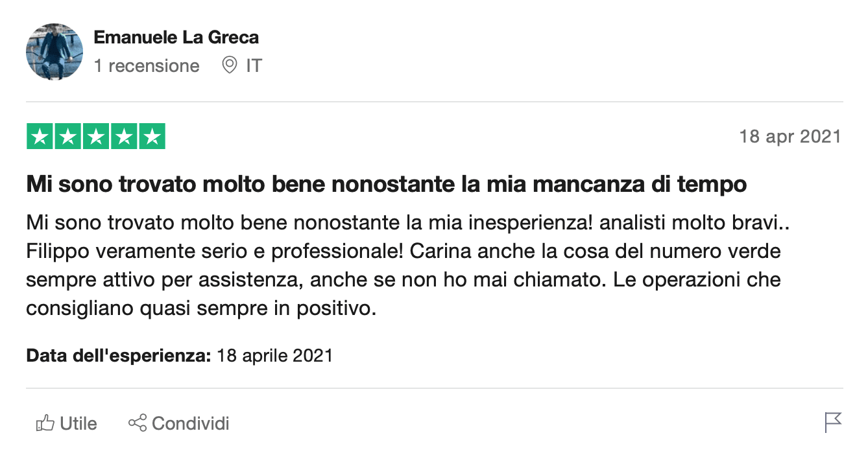Click the fifth green rating star
This screenshot has height=455, width=868.
(x=152, y=136)
